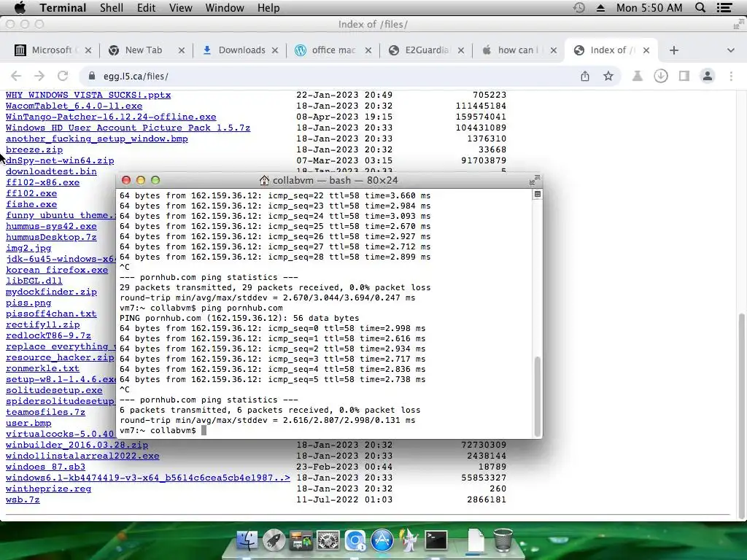Image resolution: width=747 pixels, height=560 pixels.
Task: Switch to the office mac browser tab
Action: tap(333, 50)
